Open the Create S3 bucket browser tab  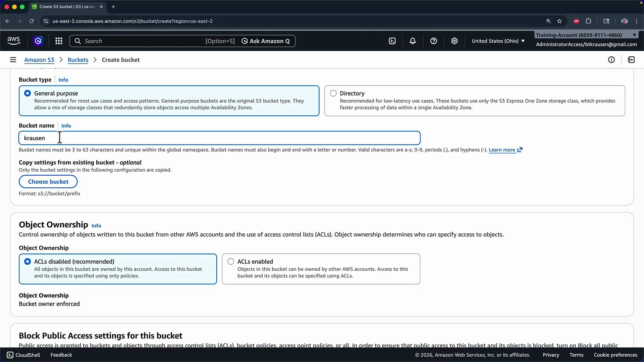67,7
